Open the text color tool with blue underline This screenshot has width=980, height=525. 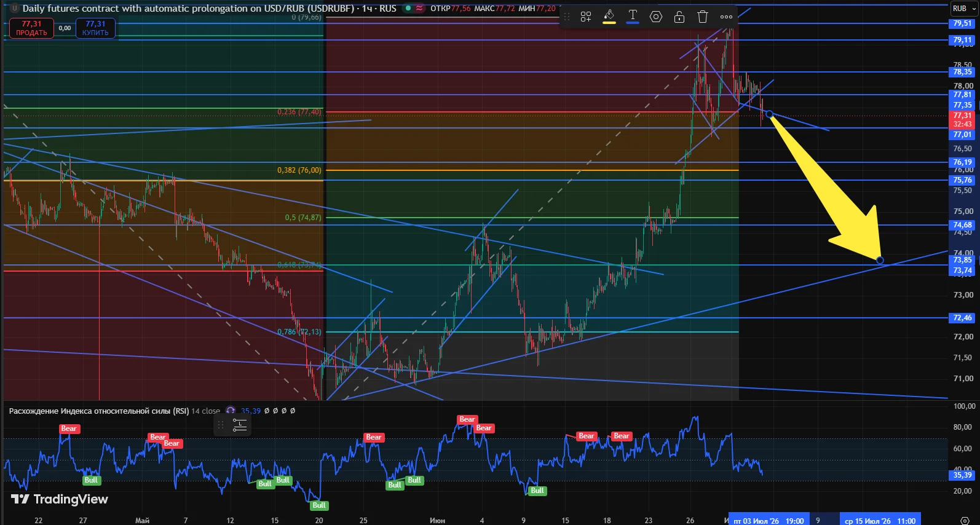click(633, 17)
